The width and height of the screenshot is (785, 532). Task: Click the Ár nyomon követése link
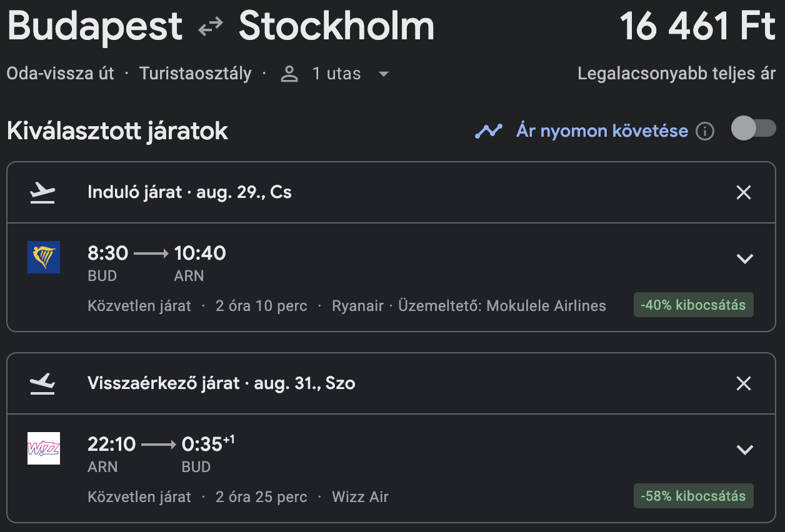point(601,131)
